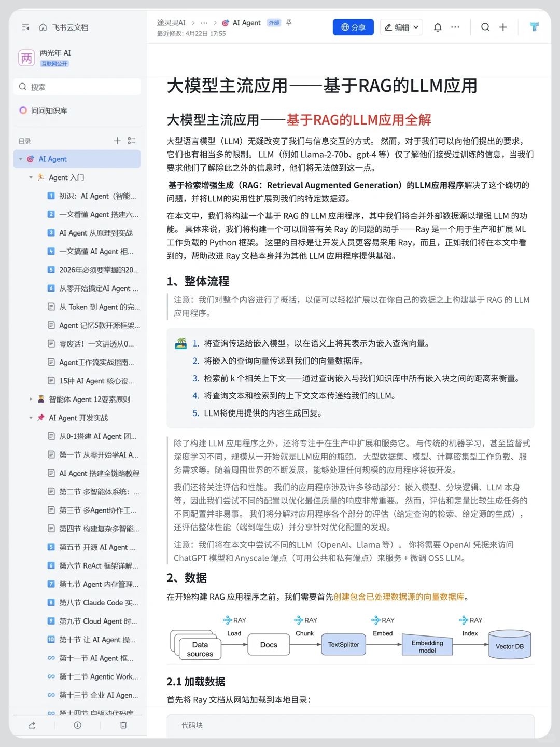The width and height of the screenshot is (560, 747).
Task: Expand 智能体 Agent 12要素原则 section
Action: pyautogui.click(x=31, y=399)
